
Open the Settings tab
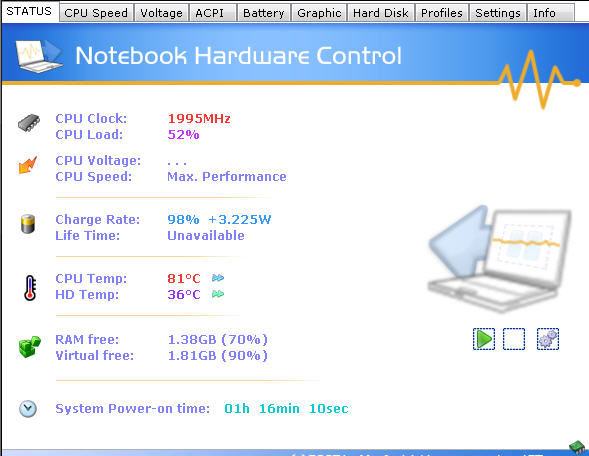[498, 13]
